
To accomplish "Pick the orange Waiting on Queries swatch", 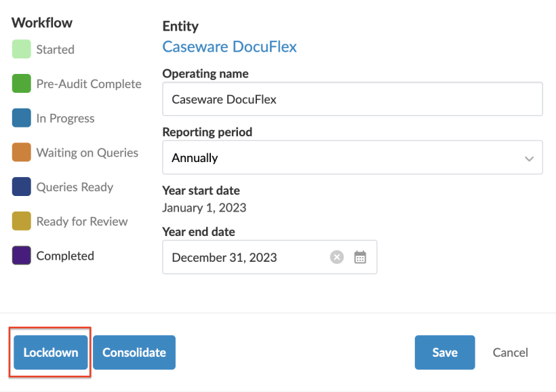I will tap(22, 153).
